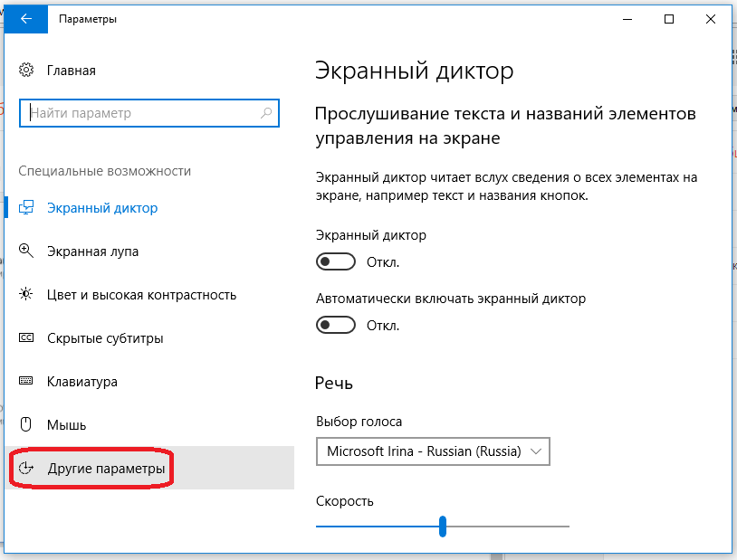The height and width of the screenshot is (560, 737).
Task: Open the Клавиатура section
Action: coord(149,381)
